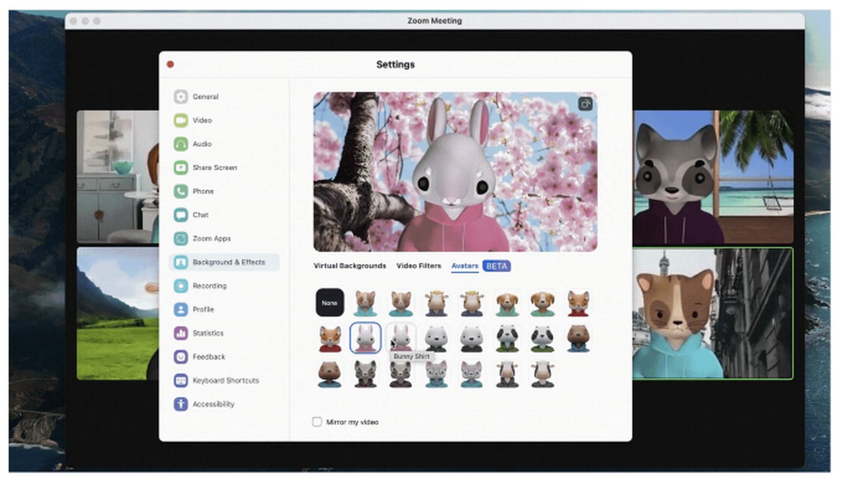This screenshot has width=868, height=489.
Task: Enable the Mirror my video checkbox
Action: [x=317, y=422]
